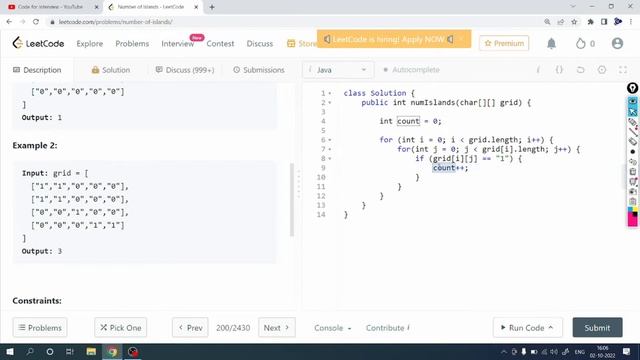This screenshot has width=640, height=360.
Task: Click the Pick One button
Action: click(120, 327)
